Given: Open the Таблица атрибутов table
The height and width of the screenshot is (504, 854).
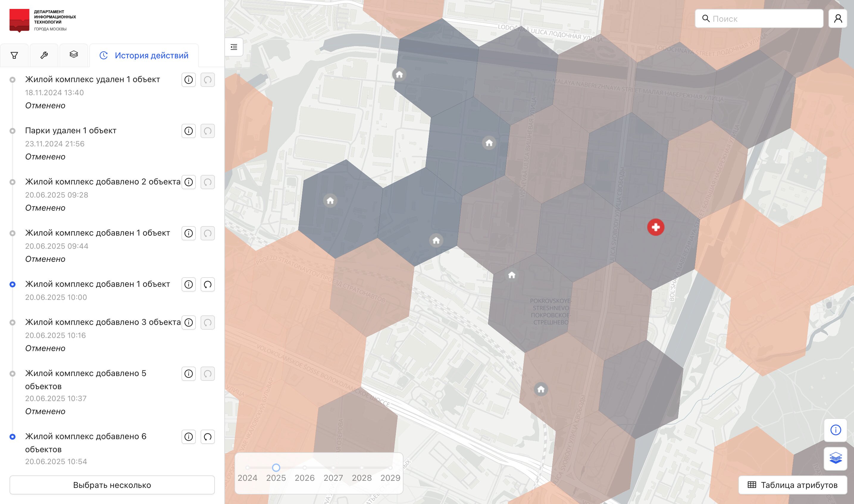Looking at the screenshot, I should (x=792, y=485).
